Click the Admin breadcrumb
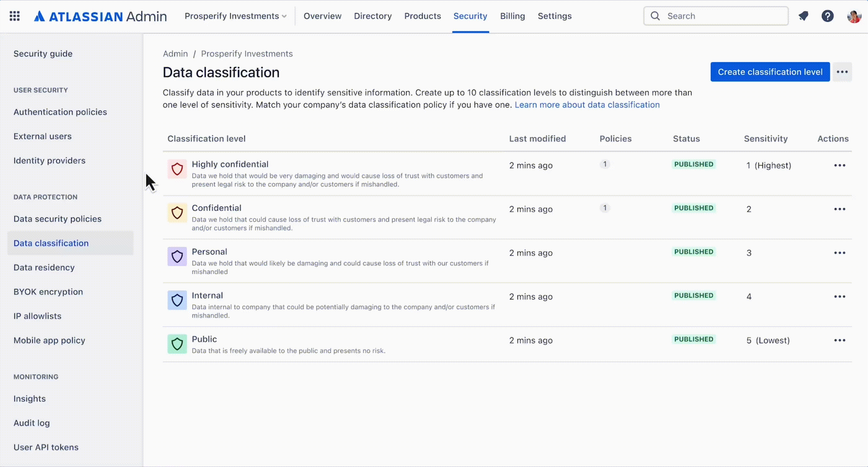Image resolution: width=868 pixels, height=467 pixels. click(x=175, y=54)
